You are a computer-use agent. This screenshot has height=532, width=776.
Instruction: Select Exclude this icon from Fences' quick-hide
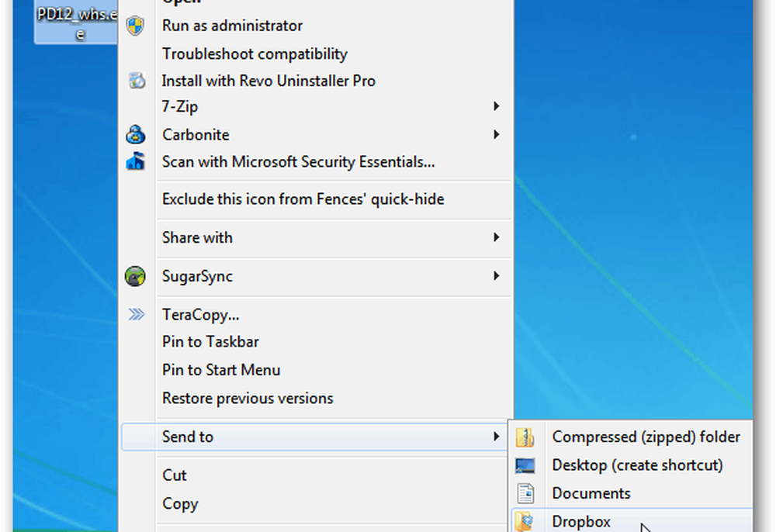315,199
